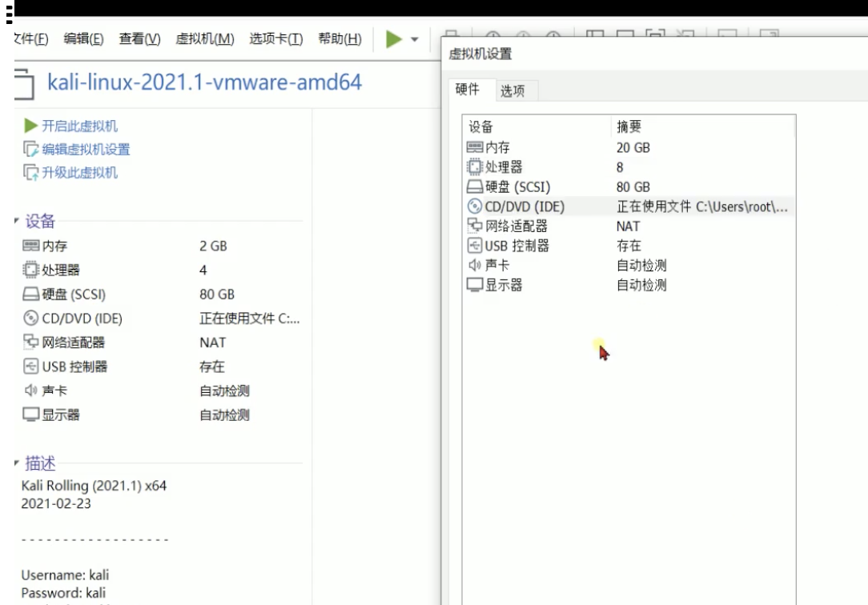Viewport: 868px width, 605px height.
Task: Click 编辑虚拟机设置 link
Action: point(86,150)
